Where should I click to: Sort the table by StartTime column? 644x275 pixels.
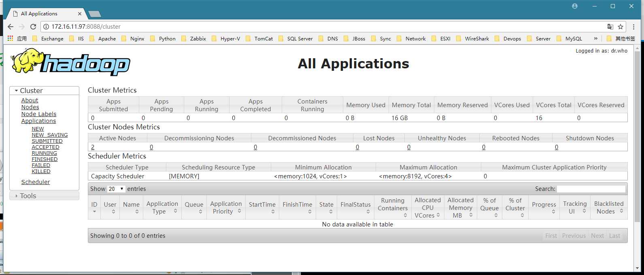pyautogui.click(x=262, y=208)
